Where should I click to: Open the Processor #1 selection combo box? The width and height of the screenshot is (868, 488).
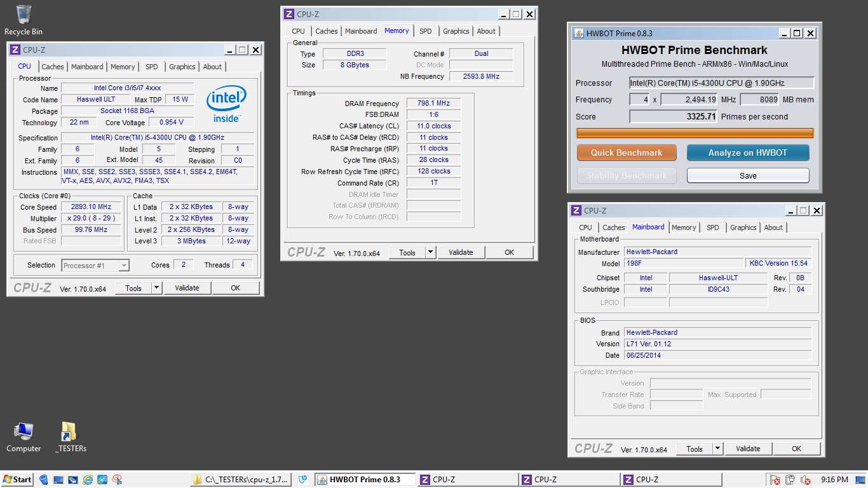(x=95, y=266)
